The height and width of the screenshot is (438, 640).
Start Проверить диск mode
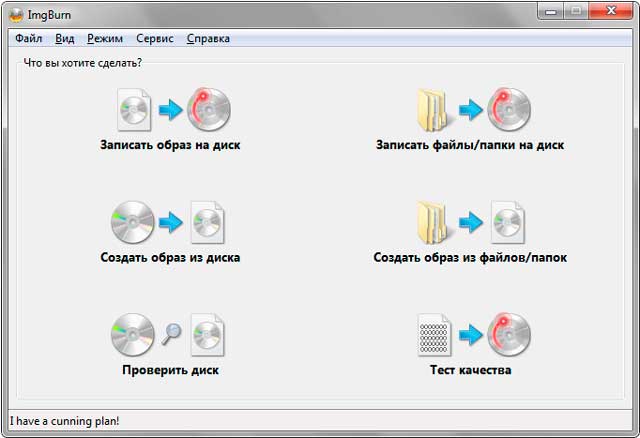[171, 370]
